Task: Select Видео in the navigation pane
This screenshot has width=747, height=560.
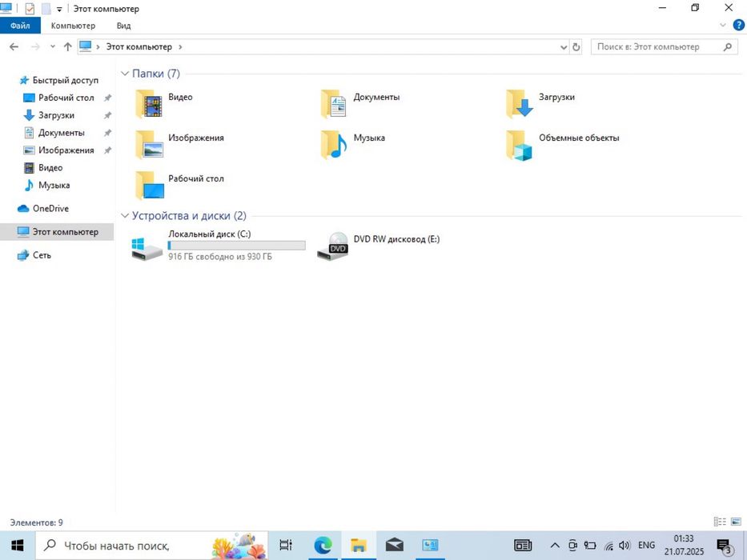Action: pyautogui.click(x=50, y=168)
